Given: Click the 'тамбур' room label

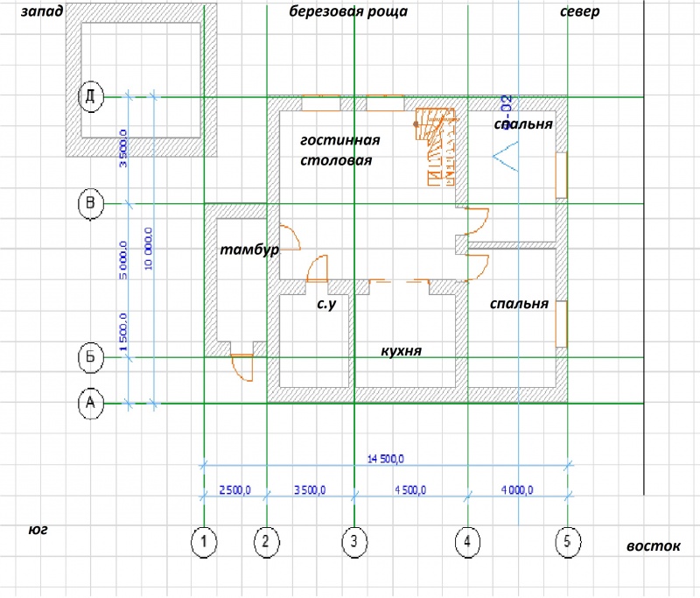Looking at the screenshot, I should click(x=248, y=250).
